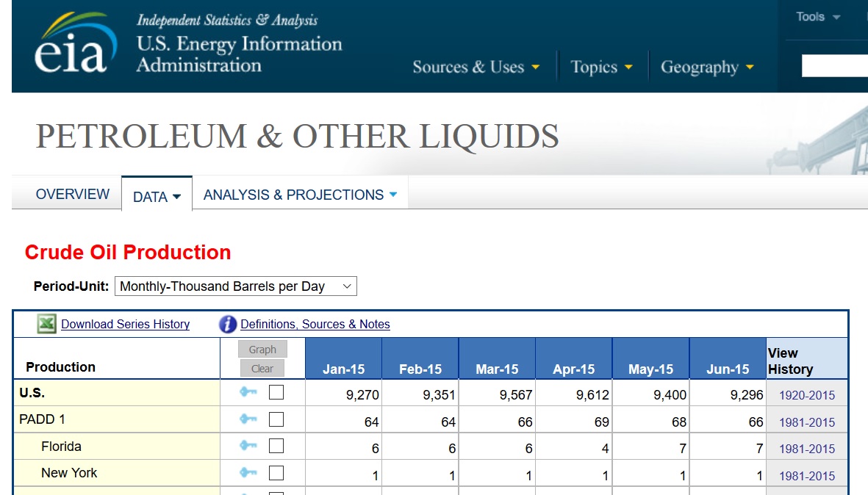The width and height of the screenshot is (868, 495).
Task: Open the Period-Unit dropdown
Action: click(x=235, y=286)
